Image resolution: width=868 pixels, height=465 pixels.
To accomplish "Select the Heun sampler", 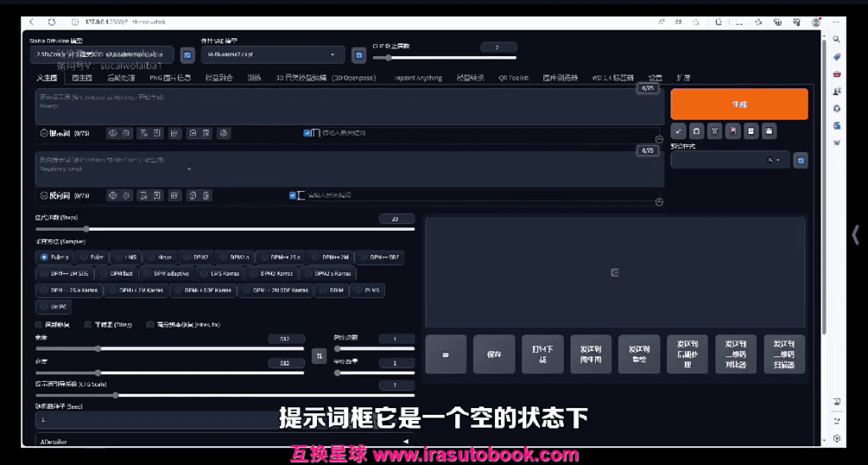I will coord(159,257).
